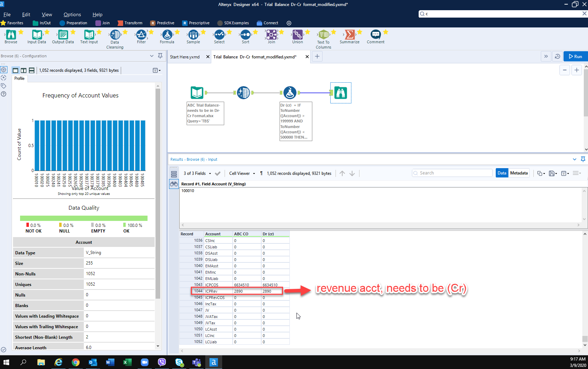588x369 pixels.
Task: Run the workflow
Action: [x=576, y=56]
